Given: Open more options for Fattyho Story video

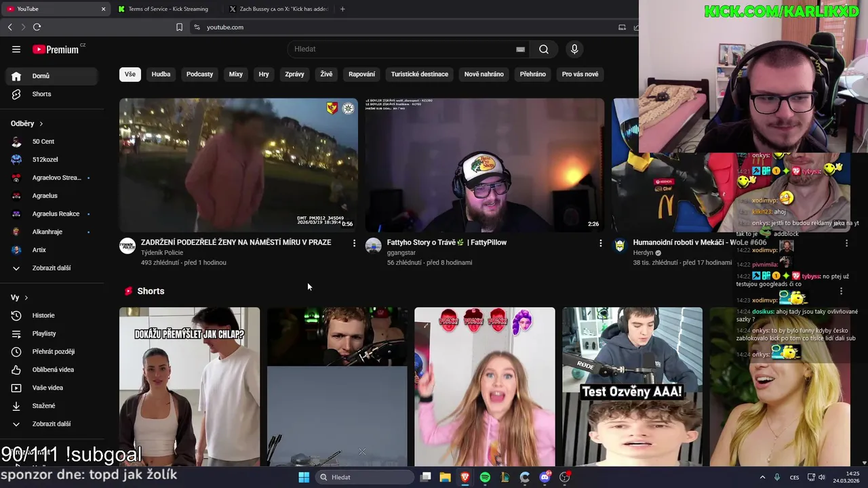Looking at the screenshot, I should click(600, 243).
